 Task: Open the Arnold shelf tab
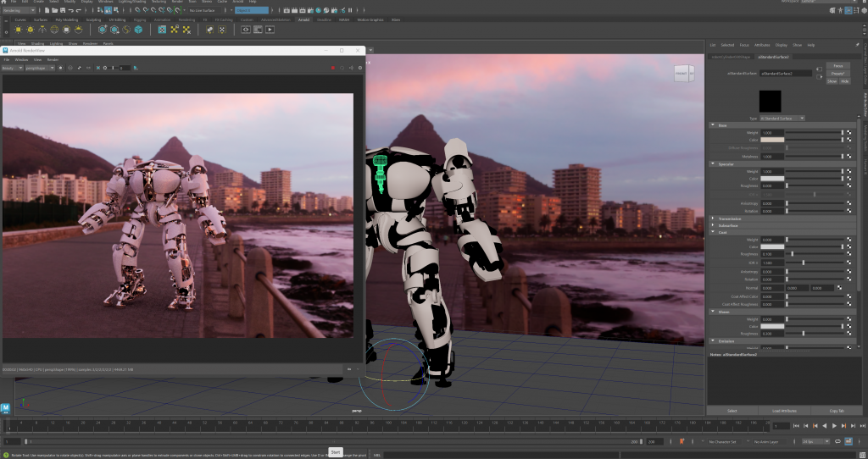pos(303,19)
